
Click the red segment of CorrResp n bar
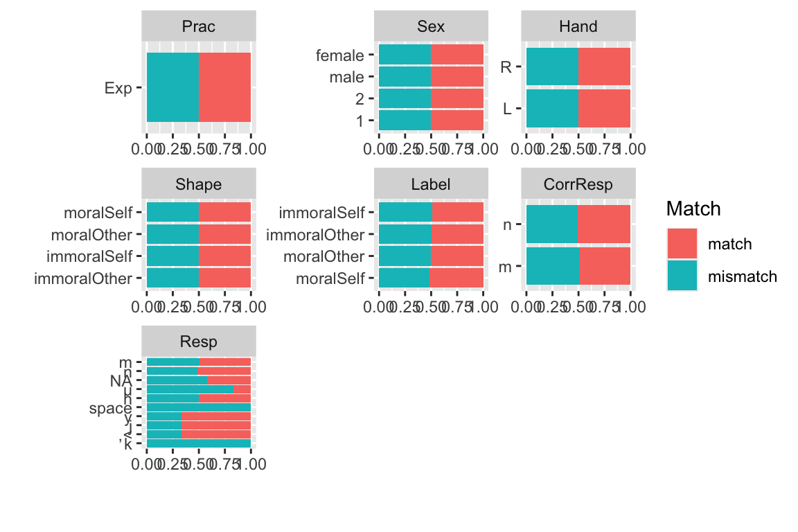click(604, 224)
